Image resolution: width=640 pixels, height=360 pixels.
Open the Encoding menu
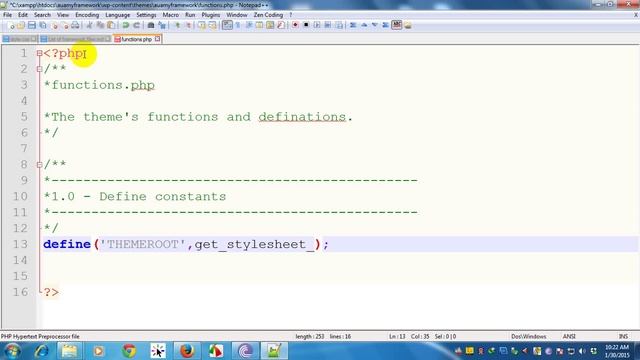click(87, 15)
